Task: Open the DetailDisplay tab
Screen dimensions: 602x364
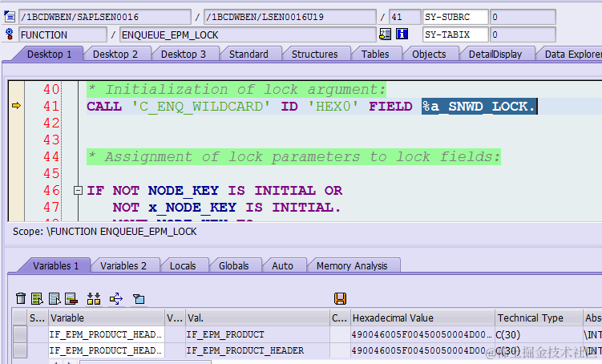Action: point(495,55)
